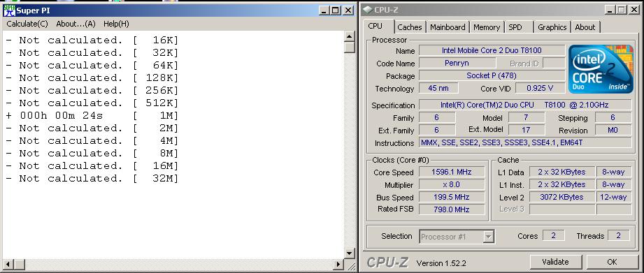
Task: Click the Super PI vertical scrollbar thumb
Action: click(350, 47)
